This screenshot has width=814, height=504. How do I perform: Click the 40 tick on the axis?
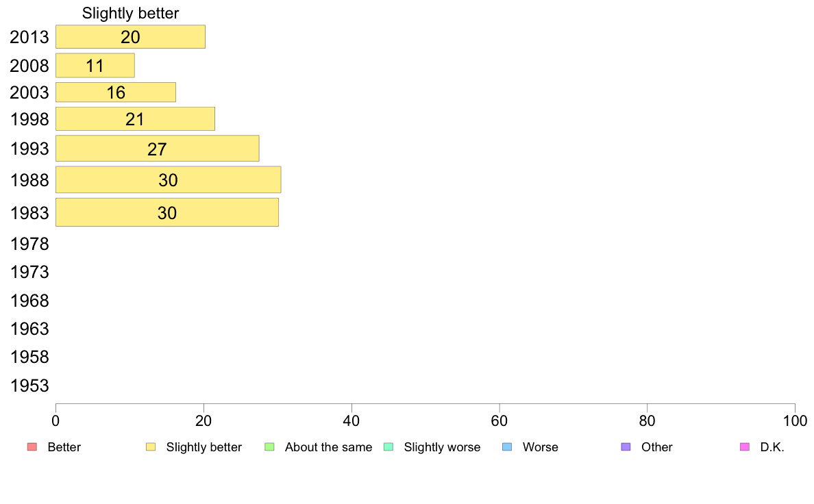351,420
